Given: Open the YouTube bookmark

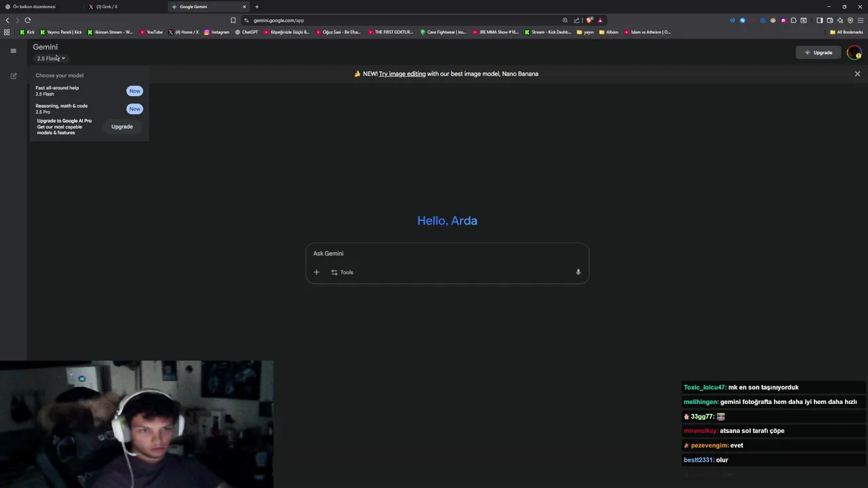Looking at the screenshot, I should tap(151, 32).
